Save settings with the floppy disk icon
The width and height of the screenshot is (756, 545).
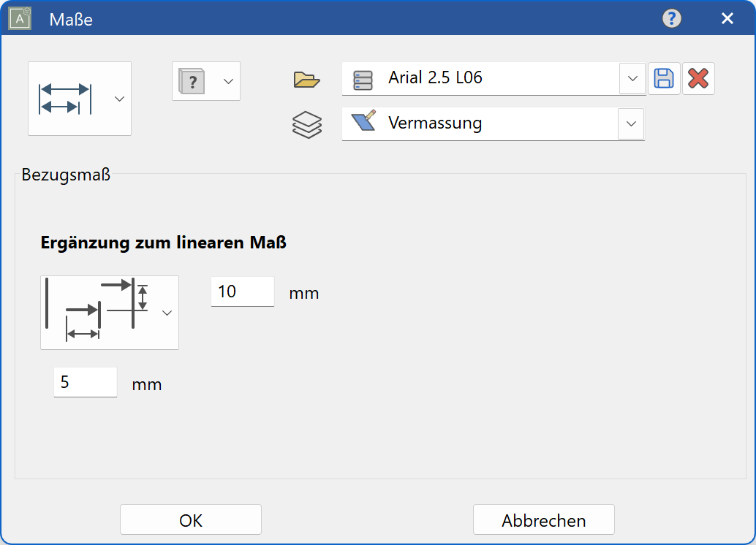(x=664, y=78)
